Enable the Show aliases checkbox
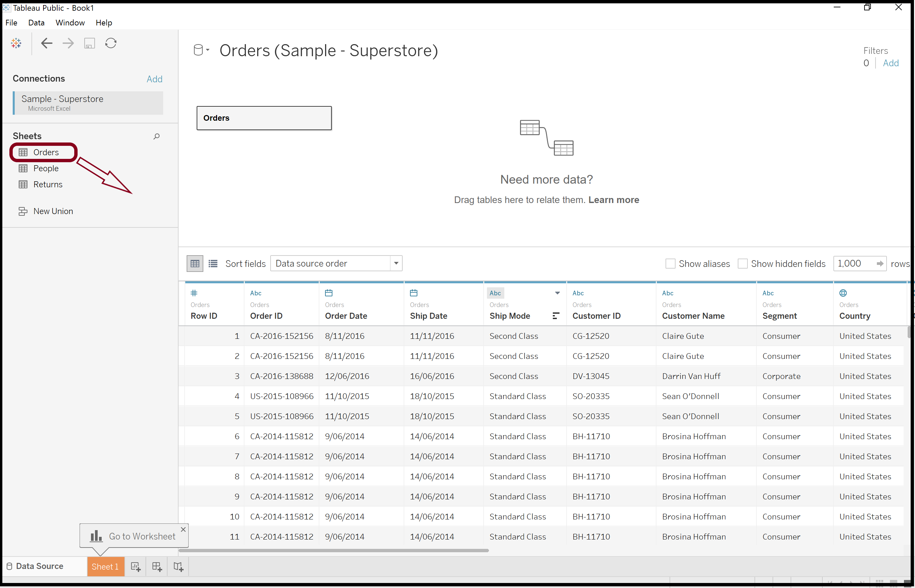The height and width of the screenshot is (588, 915). (670, 264)
